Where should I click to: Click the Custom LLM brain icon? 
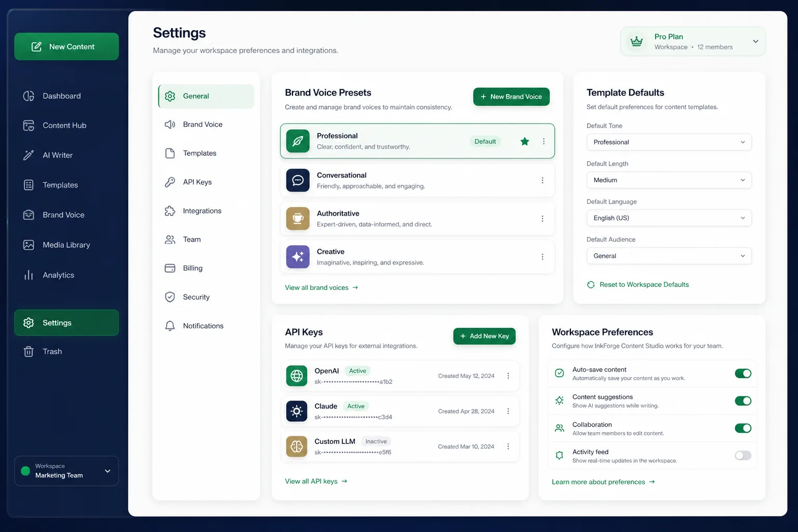coord(297,446)
